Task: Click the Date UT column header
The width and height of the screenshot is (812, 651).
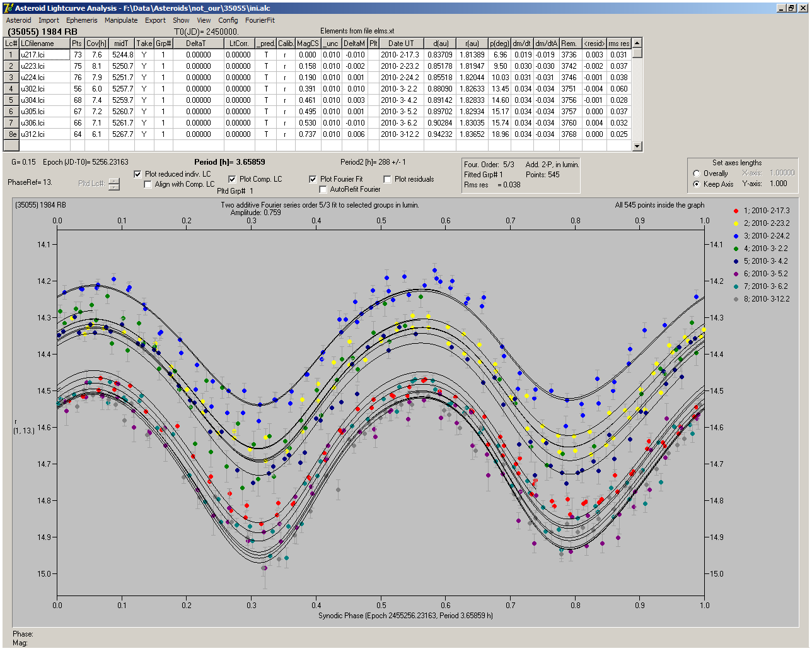Action: pyautogui.click(x=401, y=44)
